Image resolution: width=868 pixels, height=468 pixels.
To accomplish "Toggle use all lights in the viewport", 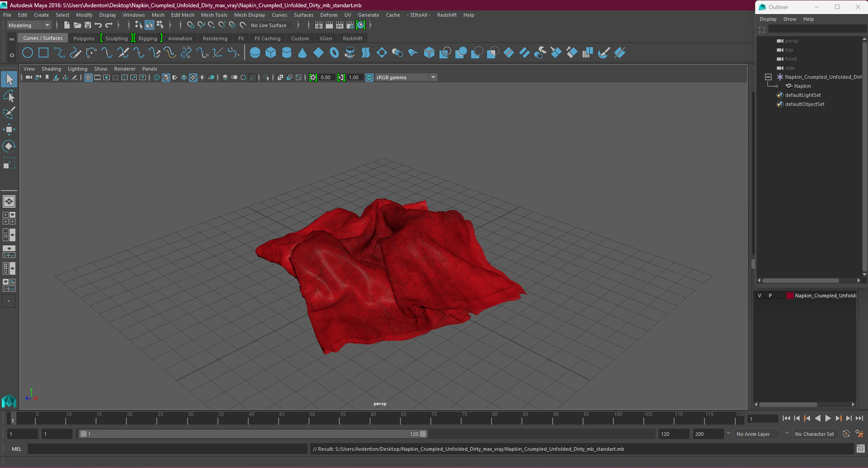I will pyautogui.click(x=202, y=77).
